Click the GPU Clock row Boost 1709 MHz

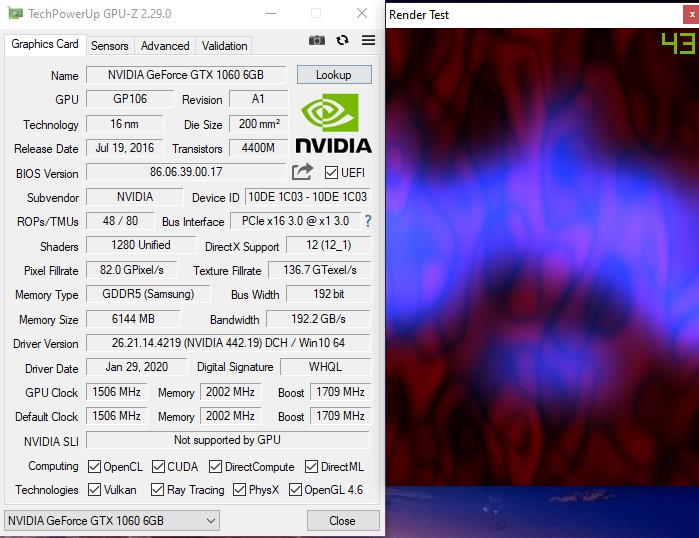coord(341,392)
